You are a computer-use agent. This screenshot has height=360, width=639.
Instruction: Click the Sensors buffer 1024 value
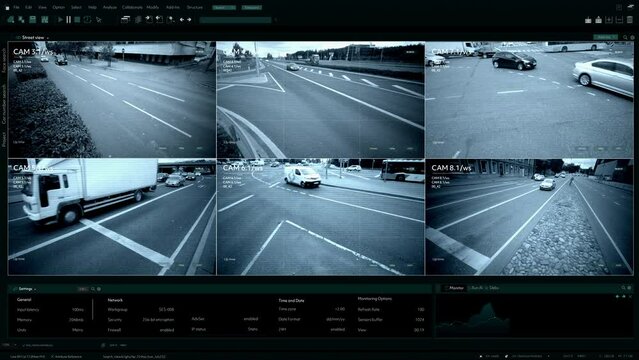(420, 320)
